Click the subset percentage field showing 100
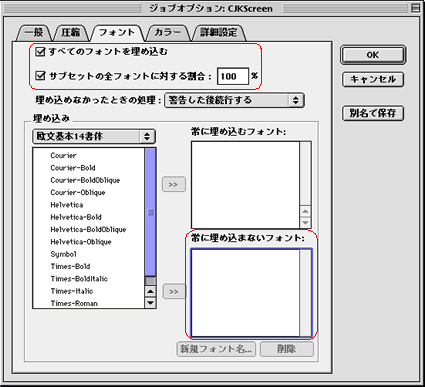 tap(233, 76)
